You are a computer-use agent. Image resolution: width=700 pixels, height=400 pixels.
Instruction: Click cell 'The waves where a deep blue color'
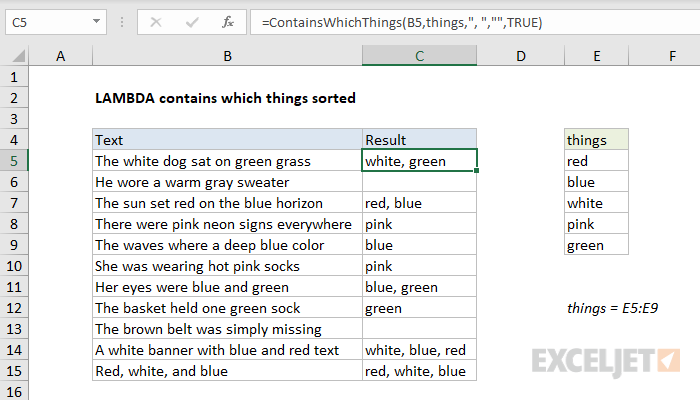point(227,245)
